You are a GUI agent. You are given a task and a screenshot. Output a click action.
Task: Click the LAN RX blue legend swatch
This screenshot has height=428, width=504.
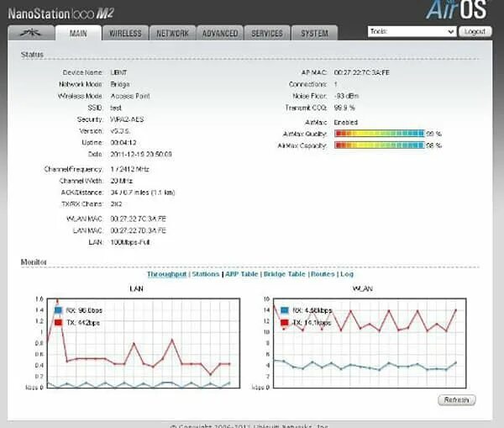(58, 310)
